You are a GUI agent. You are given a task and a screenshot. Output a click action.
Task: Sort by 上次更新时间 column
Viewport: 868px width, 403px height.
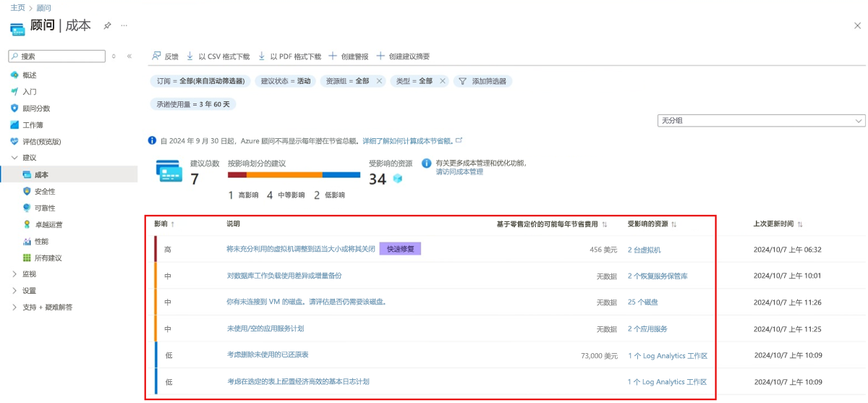click(778, 224)
